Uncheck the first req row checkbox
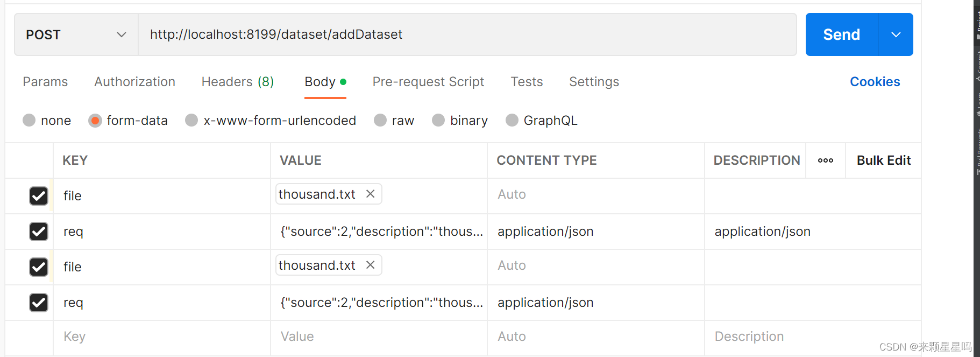The height and width of the screenshot is (357, 980). point(39,232)
